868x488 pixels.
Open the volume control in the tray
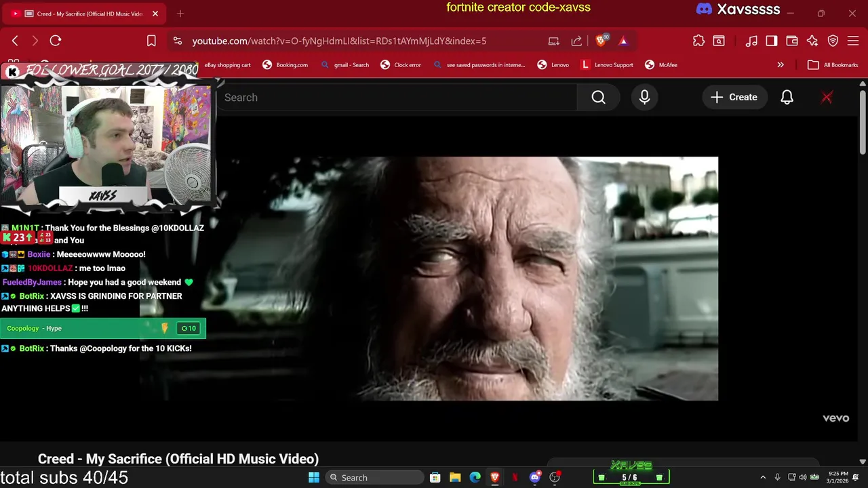click(803, 477)
